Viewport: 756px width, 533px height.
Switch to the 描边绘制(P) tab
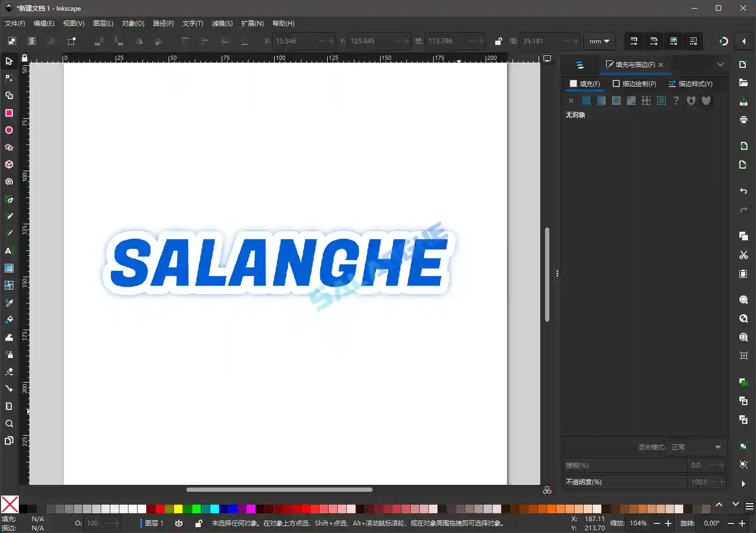(x=634, y=83)
